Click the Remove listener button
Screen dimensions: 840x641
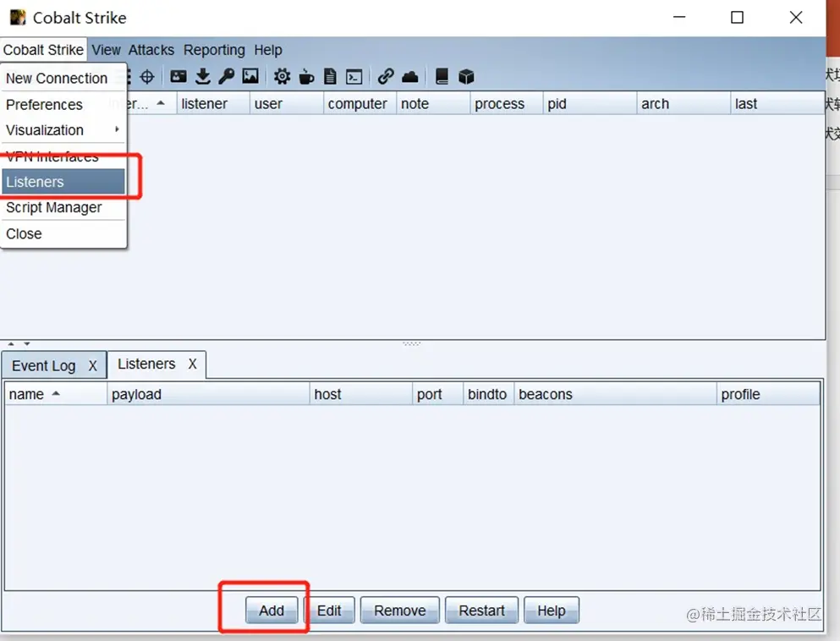(399, 611)
